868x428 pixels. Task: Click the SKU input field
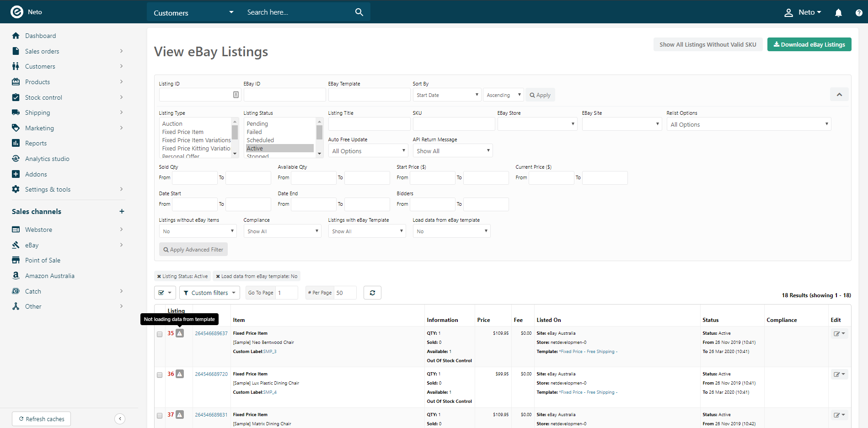click(x=454, y=124)
